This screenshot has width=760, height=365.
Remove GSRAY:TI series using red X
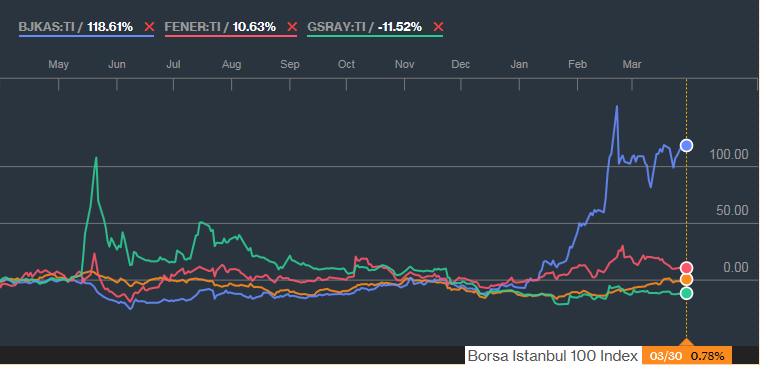(438, 27)
